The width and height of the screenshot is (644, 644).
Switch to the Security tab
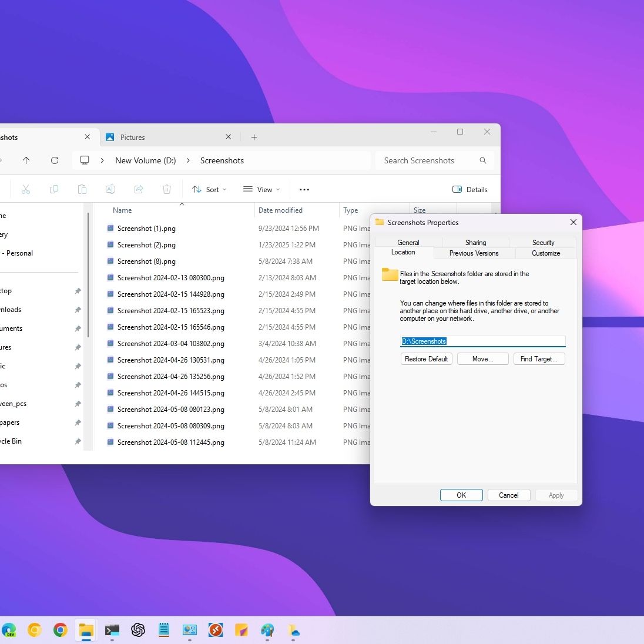click(543, 242)
